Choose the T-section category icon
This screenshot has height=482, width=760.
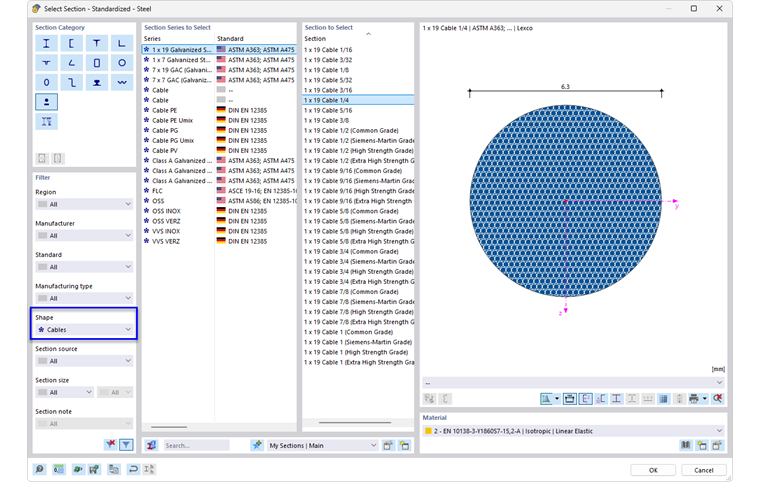click(97, 44)
